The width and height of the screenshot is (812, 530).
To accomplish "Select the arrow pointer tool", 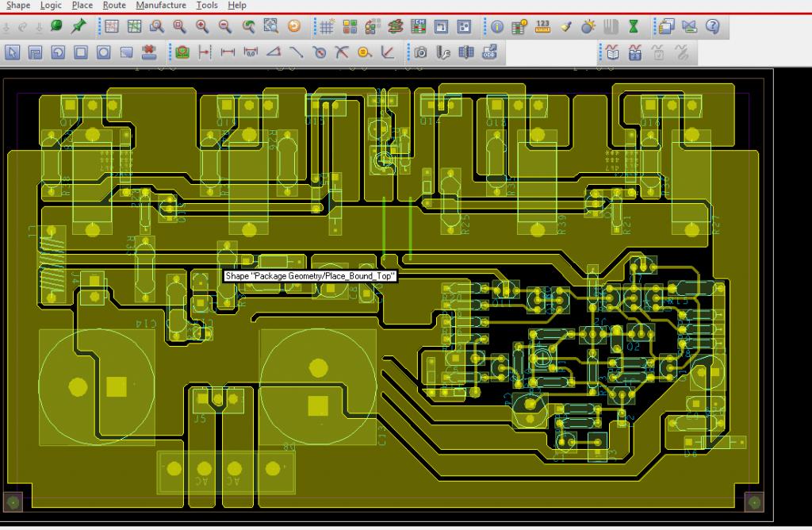I will click(x=13, y=52).
